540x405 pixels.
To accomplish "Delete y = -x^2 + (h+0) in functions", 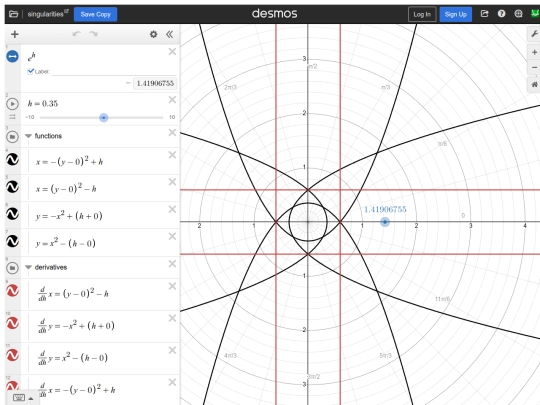I will [x=172, y=209].
